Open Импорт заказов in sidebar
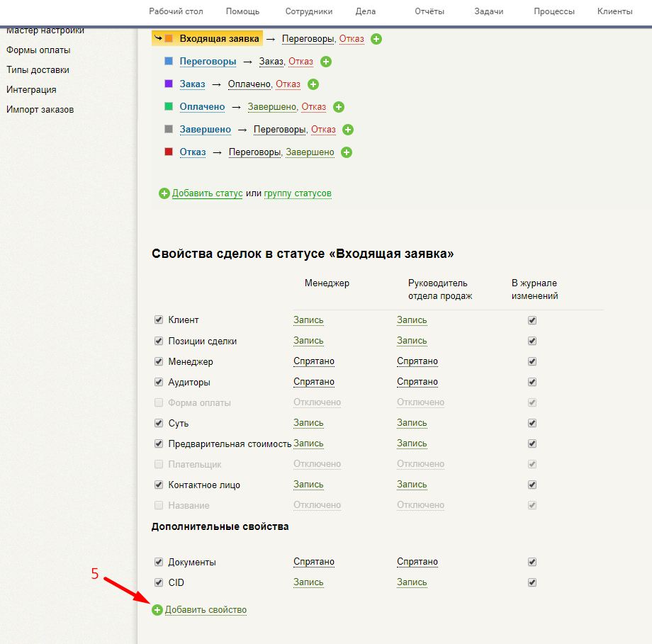 [x=40, y=110]
